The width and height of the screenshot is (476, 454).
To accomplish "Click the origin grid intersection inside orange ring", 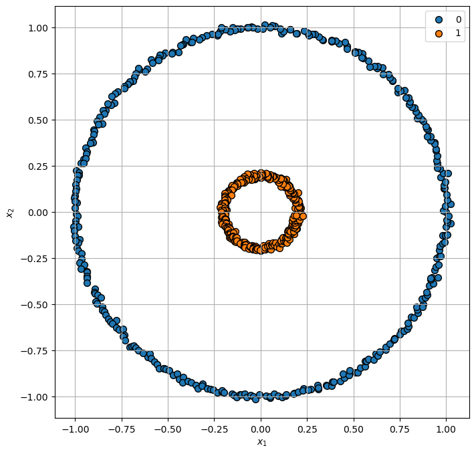I will click(261, 213).
